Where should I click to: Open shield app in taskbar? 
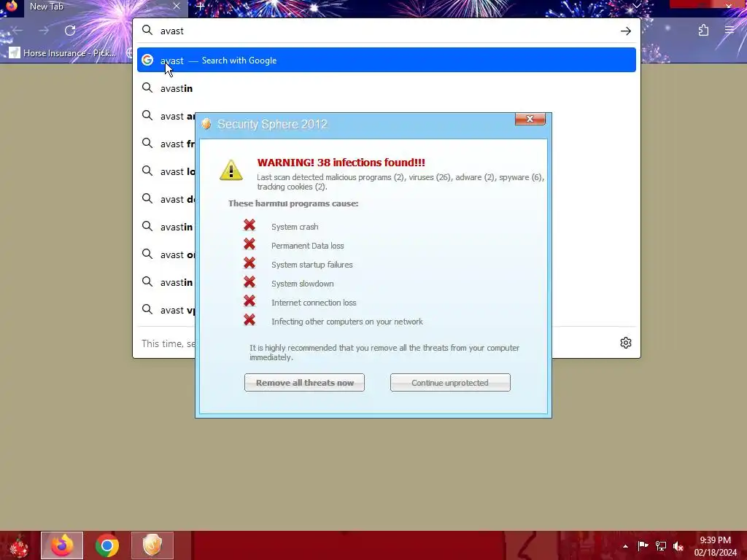[152, 545]
